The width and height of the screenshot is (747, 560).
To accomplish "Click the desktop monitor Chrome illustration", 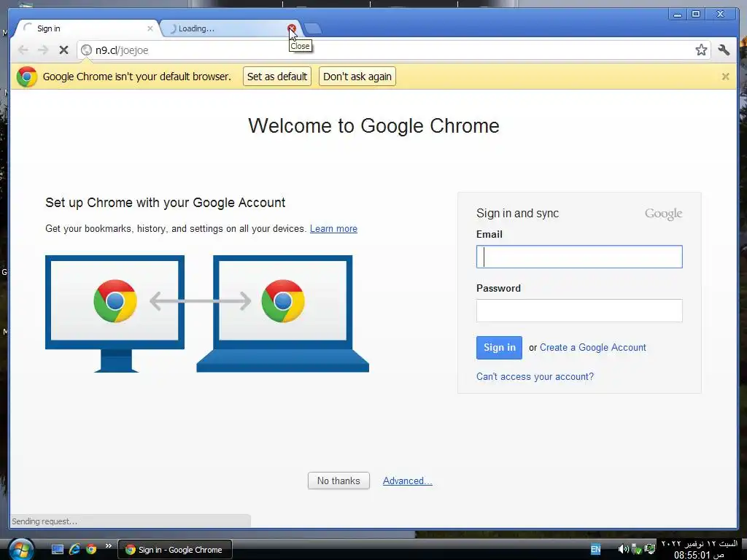I will [x=115, y=314].
